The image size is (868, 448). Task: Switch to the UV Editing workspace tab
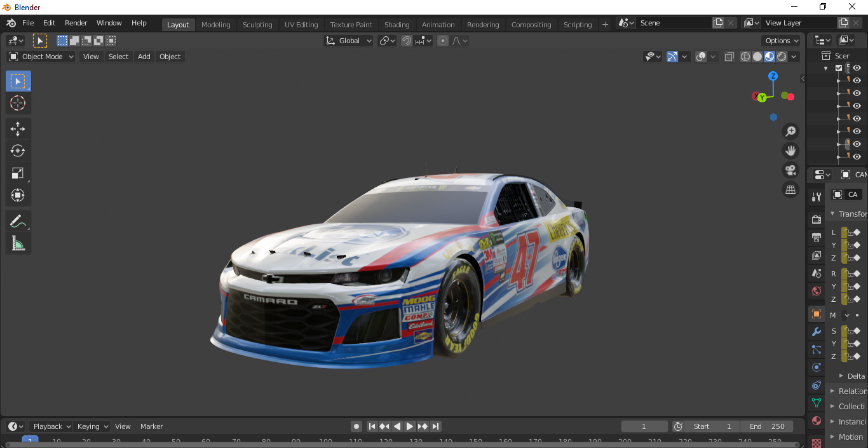[301, 25]
